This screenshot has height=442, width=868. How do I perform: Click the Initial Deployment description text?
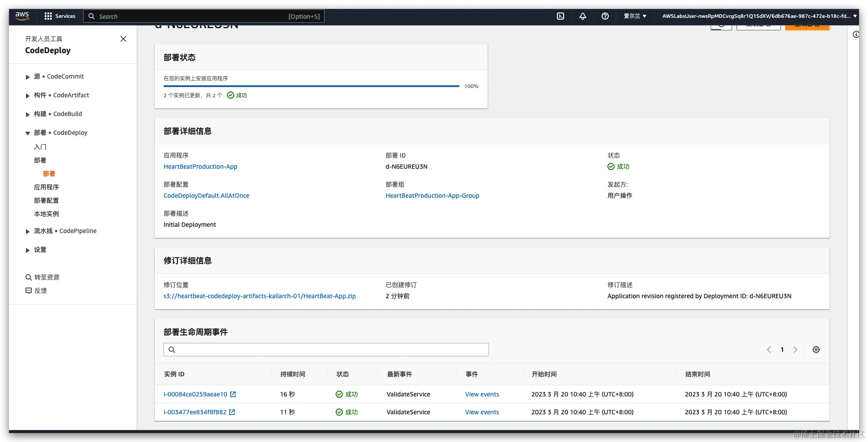(190, 225)
